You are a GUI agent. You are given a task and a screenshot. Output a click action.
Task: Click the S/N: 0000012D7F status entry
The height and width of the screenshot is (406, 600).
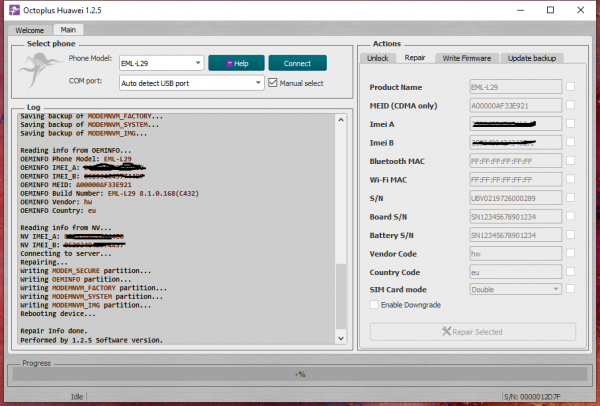click(x=532, y=397)
